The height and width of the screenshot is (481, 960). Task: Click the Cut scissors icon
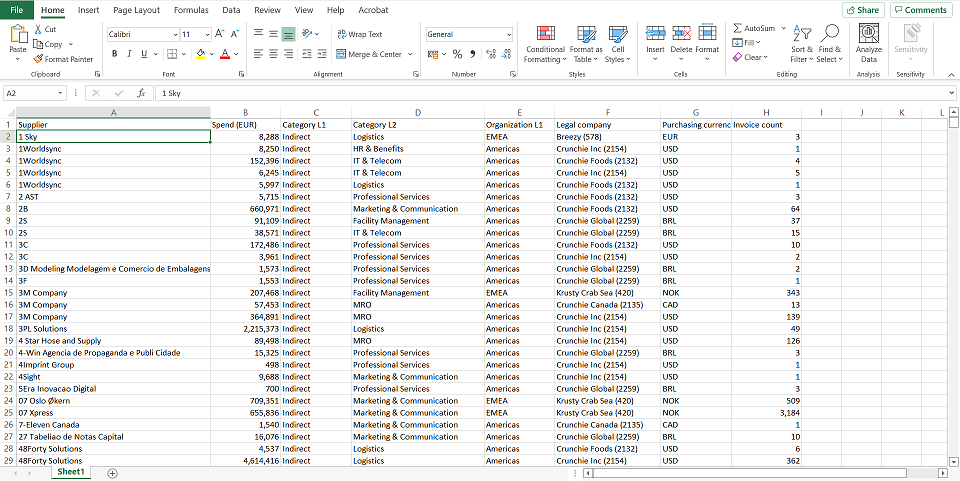tap(38, 29)
